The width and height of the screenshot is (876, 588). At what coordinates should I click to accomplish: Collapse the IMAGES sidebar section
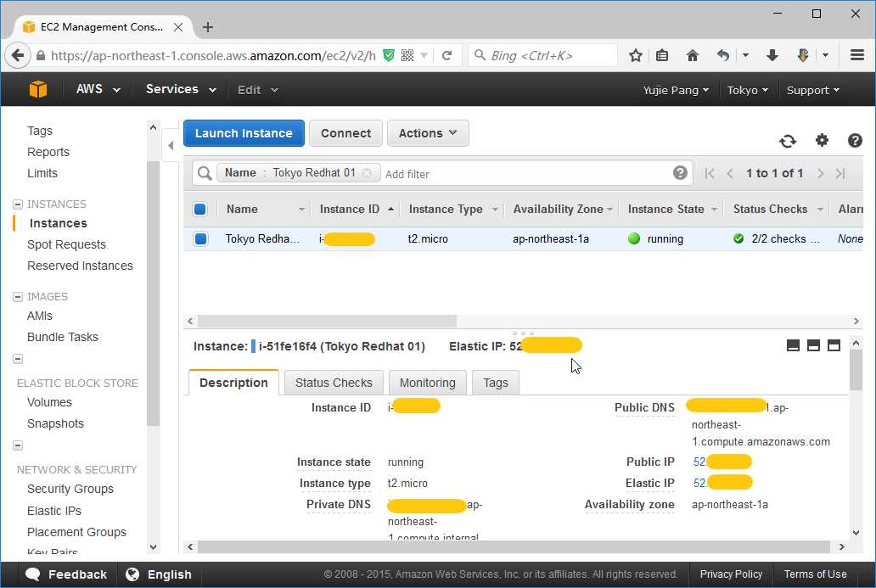pyautogui.click(x=17, y=296)
